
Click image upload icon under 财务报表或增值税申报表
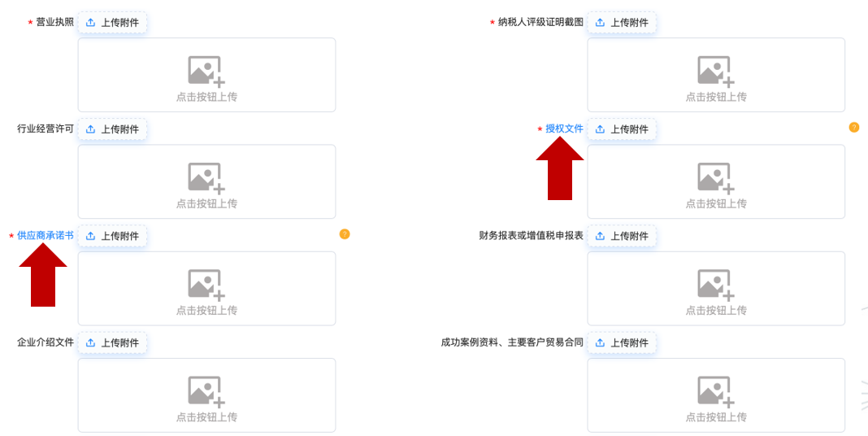click(715, 284)
